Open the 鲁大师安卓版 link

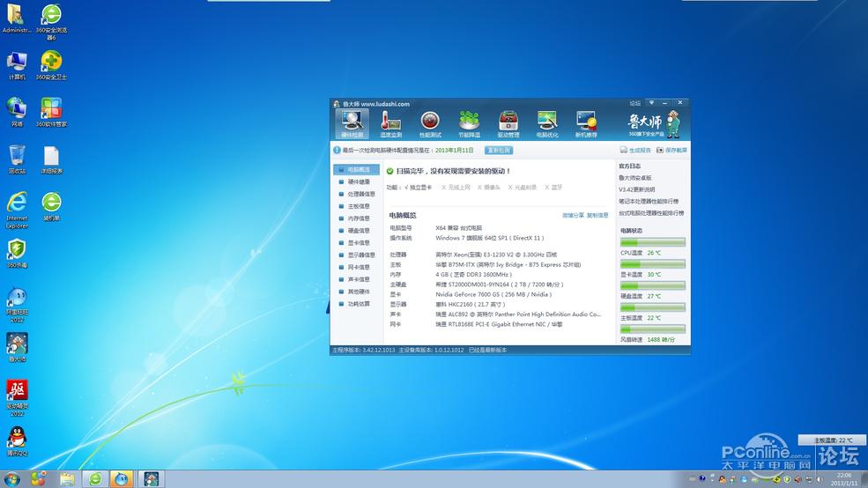coord(635,178)
